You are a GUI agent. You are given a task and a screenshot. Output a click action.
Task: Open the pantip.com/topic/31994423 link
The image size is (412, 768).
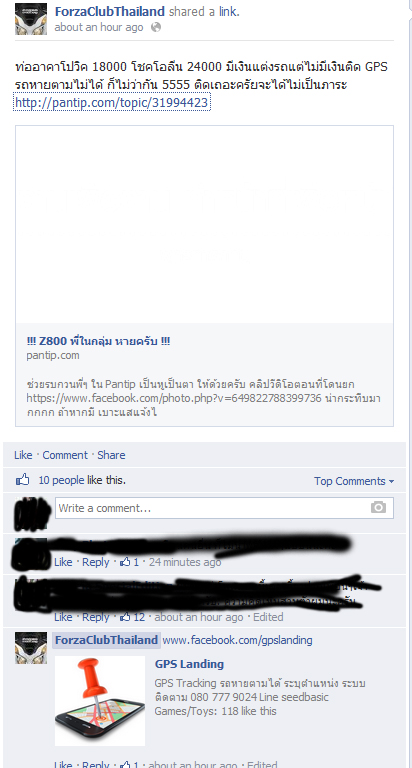(112, 102)
